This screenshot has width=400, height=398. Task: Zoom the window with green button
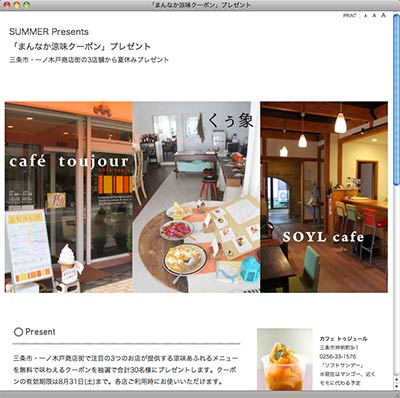(26, 5)
